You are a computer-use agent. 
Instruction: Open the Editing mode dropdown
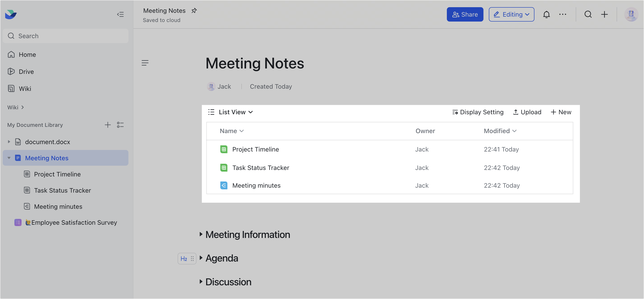(511, 15)
